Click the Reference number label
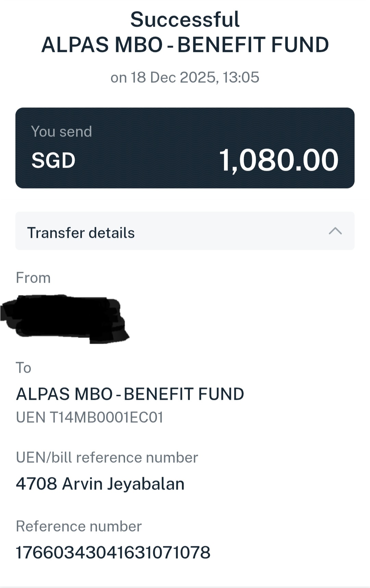The width and height of the screenshot is (370, 588). (x=79, y=526)
